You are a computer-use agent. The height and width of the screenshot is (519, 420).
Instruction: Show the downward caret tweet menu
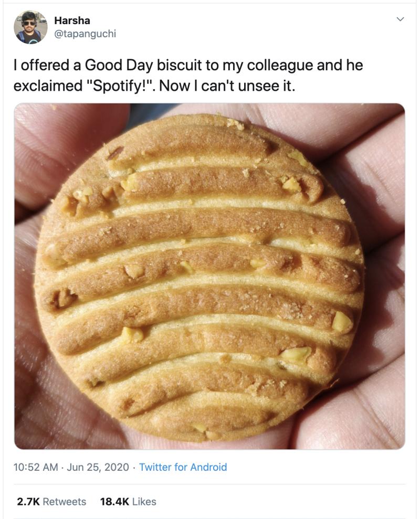(400, 19)
